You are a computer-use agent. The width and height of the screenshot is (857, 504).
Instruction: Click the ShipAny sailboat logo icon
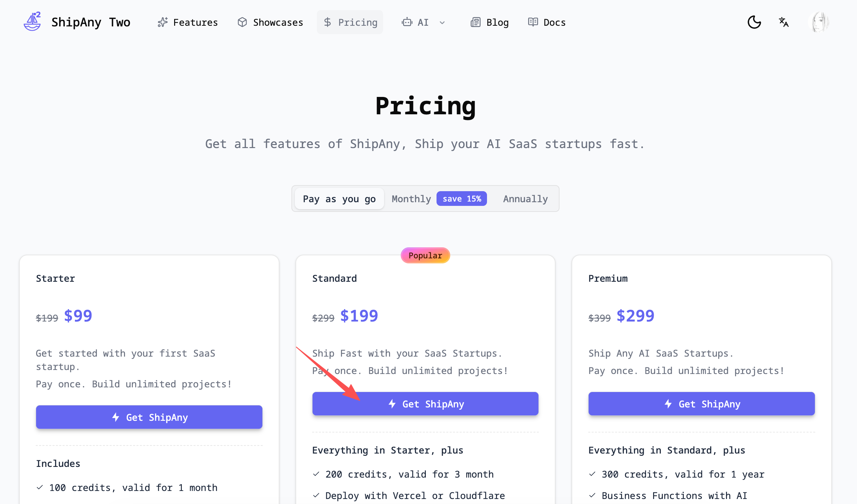[x=32, y=22]
